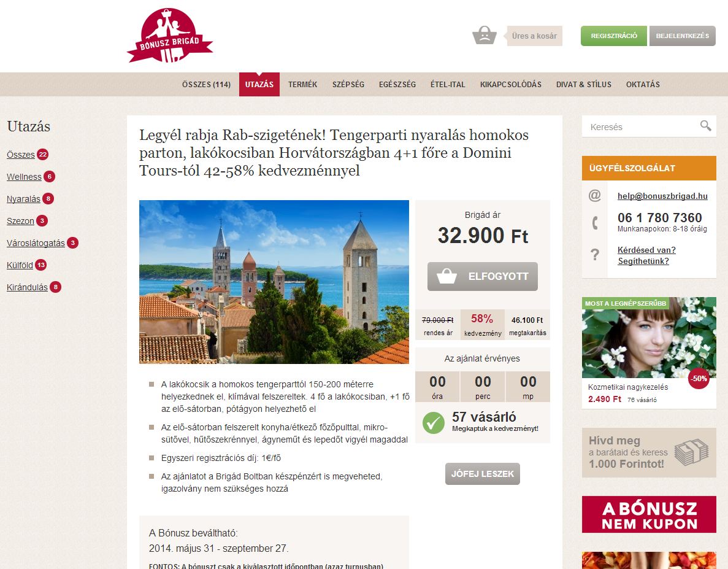
Task: Focus the Keresés search field
Action: [643, 127]
